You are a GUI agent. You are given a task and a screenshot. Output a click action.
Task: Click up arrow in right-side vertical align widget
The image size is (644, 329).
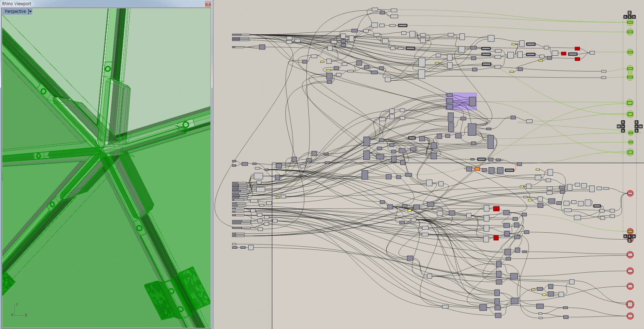click(x=636, y=122)
